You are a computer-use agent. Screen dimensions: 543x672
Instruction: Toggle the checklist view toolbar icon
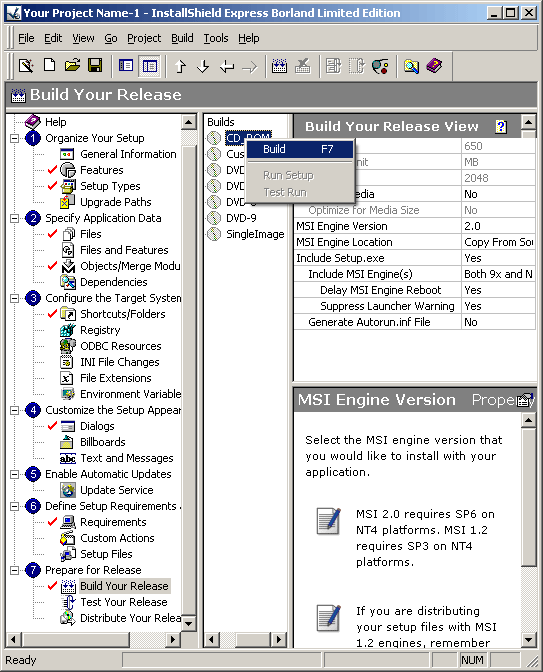pos(126,66)
